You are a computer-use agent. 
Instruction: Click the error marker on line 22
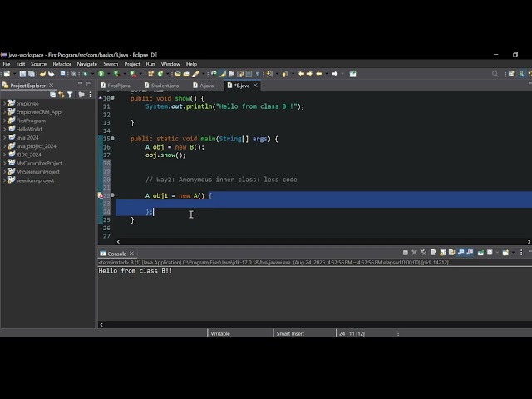[101, 195]
